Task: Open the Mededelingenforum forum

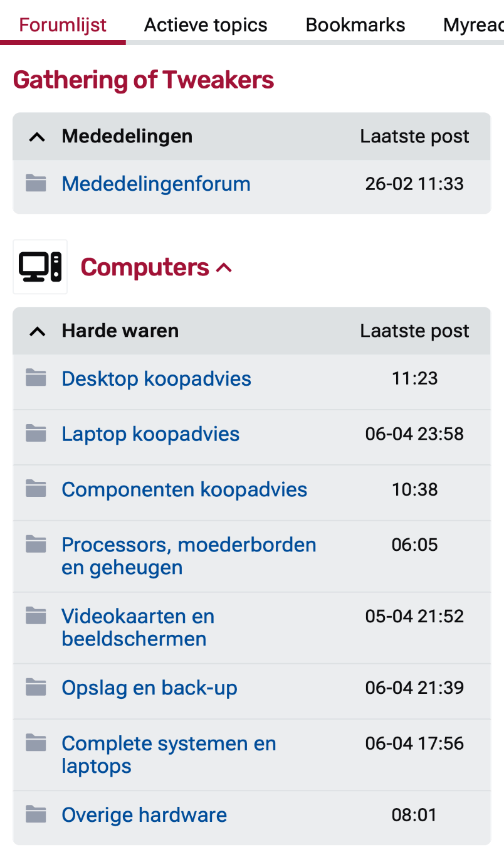Action: 155,183
